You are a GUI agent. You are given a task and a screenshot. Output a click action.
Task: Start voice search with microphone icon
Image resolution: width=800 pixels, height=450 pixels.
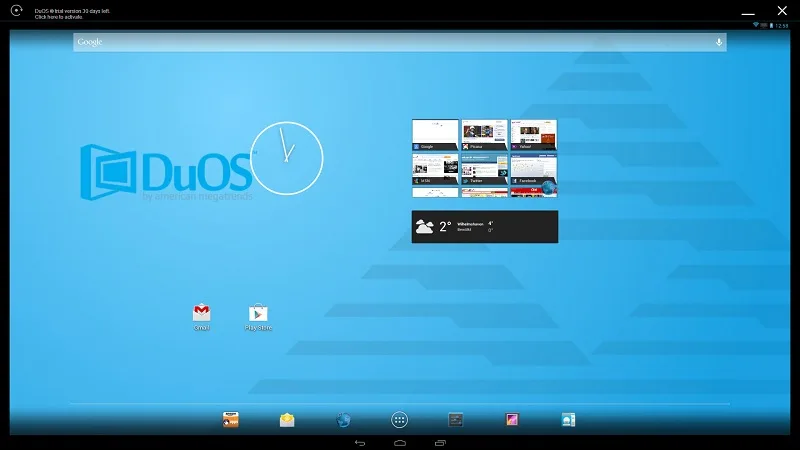pyautogui.click(x=719, y=42)
